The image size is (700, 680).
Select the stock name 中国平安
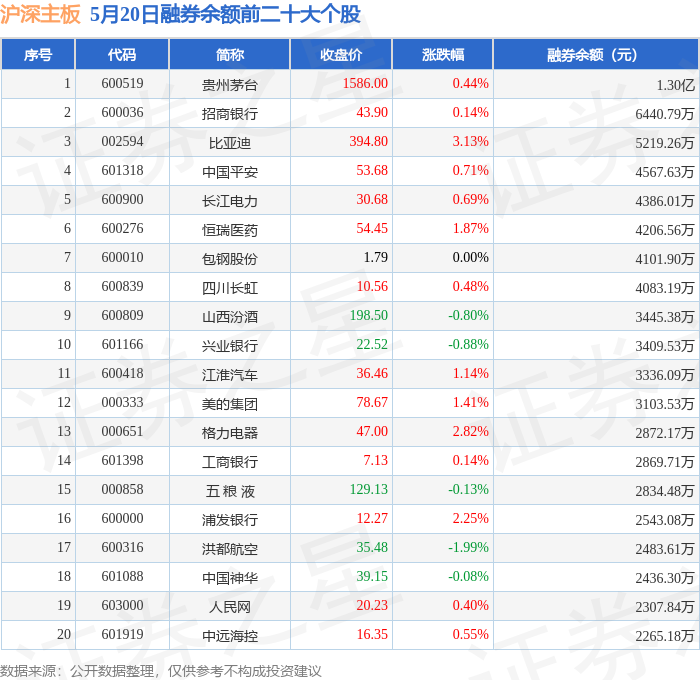click(229, 172)
